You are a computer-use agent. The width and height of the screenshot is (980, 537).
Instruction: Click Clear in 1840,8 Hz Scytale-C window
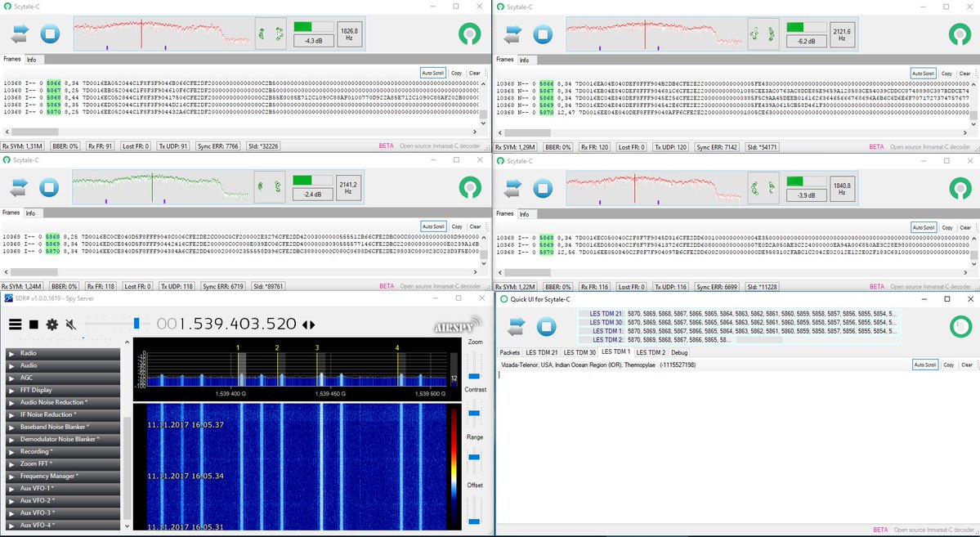tap(965, 227)
